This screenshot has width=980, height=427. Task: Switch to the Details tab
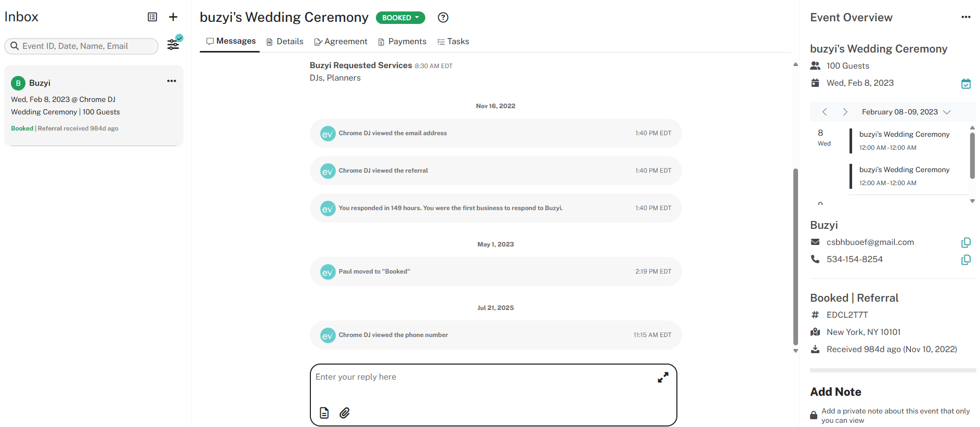coord(284,42)
